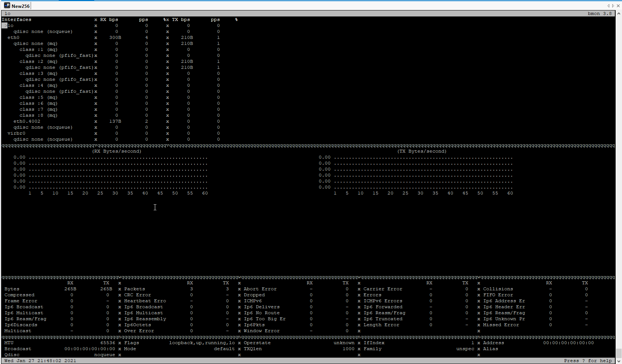Click the Dropped statistic label
Screen dimensions: 622x364
pyautogui.click(x=254, y=295)
